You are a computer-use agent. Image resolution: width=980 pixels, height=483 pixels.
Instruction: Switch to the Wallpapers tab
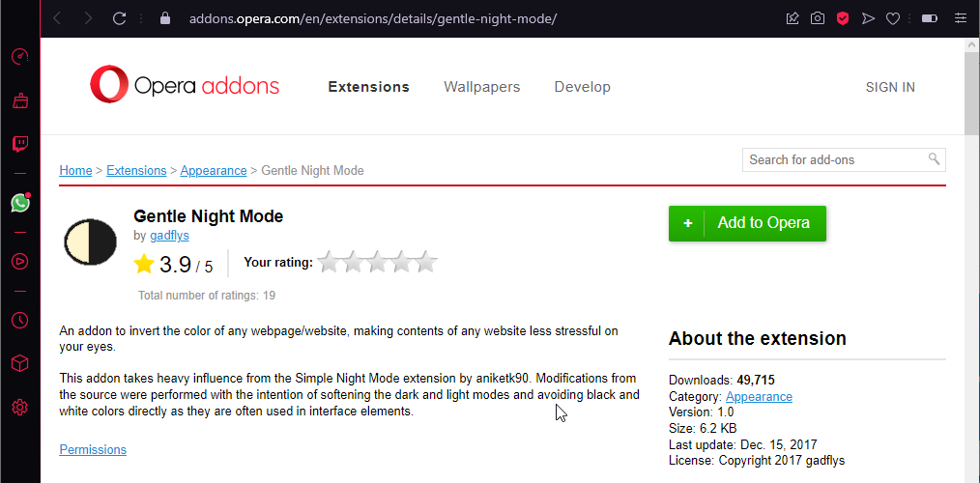(x=481, y=87)
